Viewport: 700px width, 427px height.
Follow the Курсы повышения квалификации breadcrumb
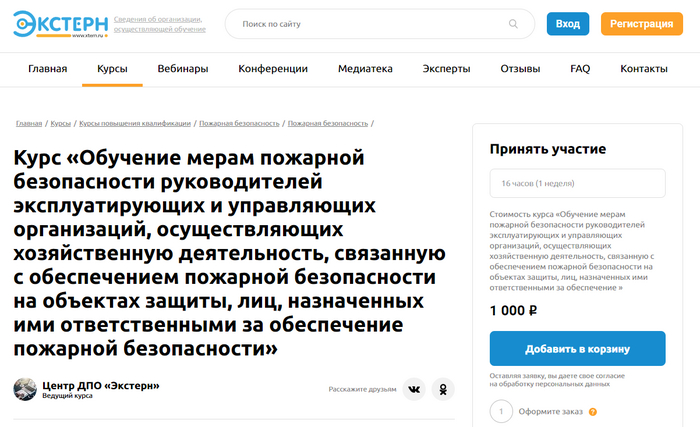click(135, 123)
